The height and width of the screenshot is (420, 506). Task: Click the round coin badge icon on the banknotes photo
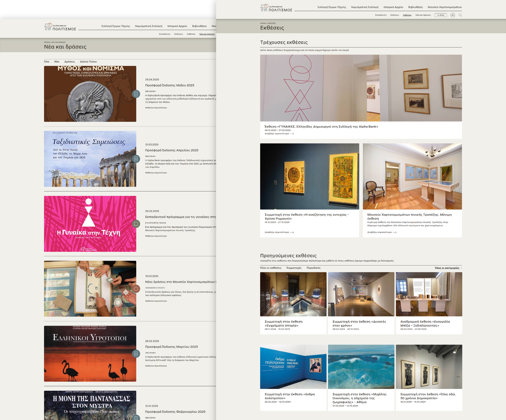(x=136, y=289)
